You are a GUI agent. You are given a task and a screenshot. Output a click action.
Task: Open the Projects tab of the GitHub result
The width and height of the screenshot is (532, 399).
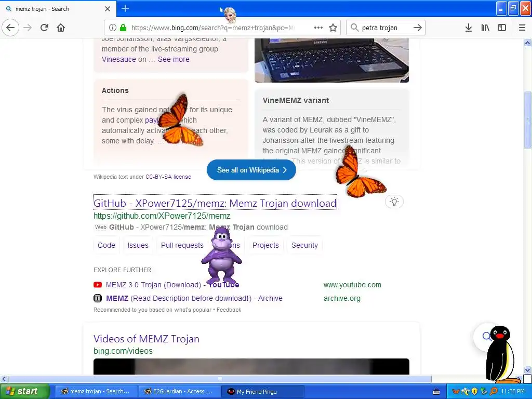[265, 245]
